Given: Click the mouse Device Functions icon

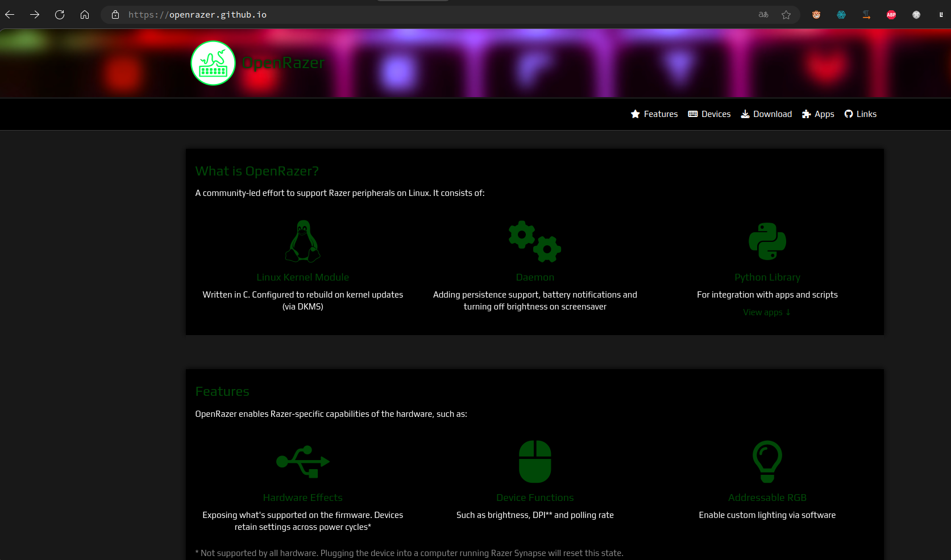Looking at the screenshot, I should click(535, 462).
